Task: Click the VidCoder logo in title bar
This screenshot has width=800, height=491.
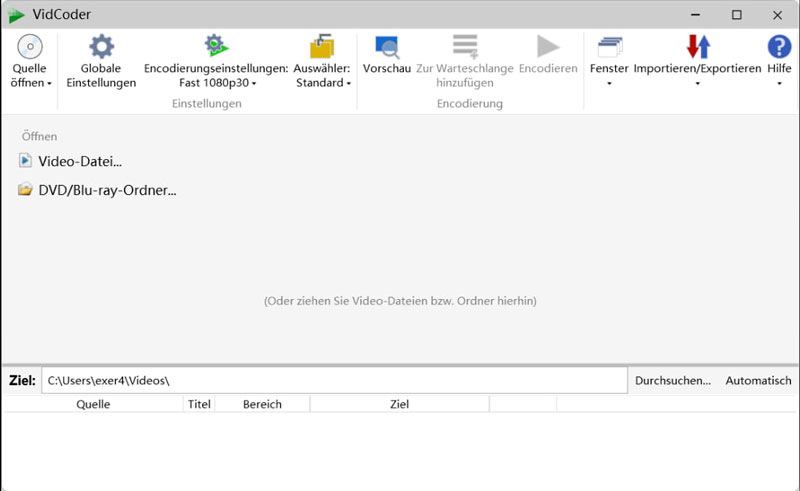Action: point(16,15)
